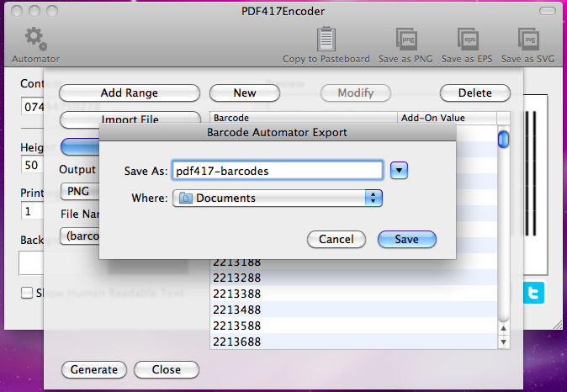Open the Where Documents location dropdown
The width and height of the screenshot is (567, 392).
pos(278,199)
